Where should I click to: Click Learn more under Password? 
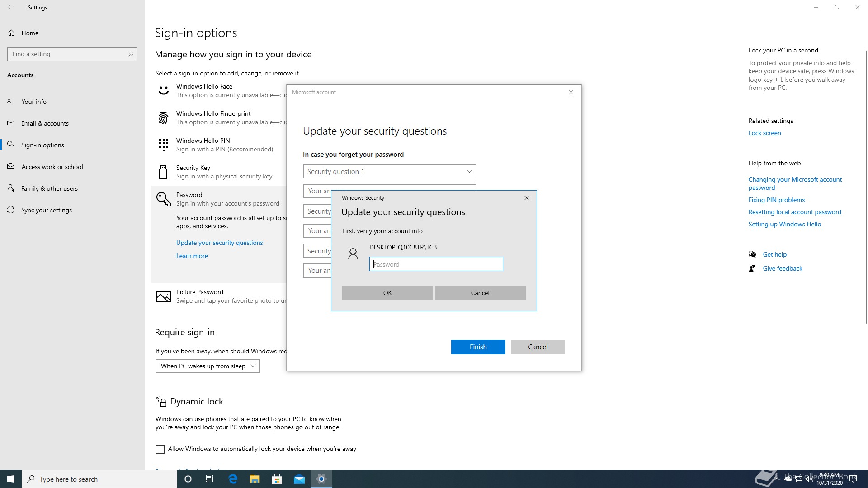tap(192, 256)
